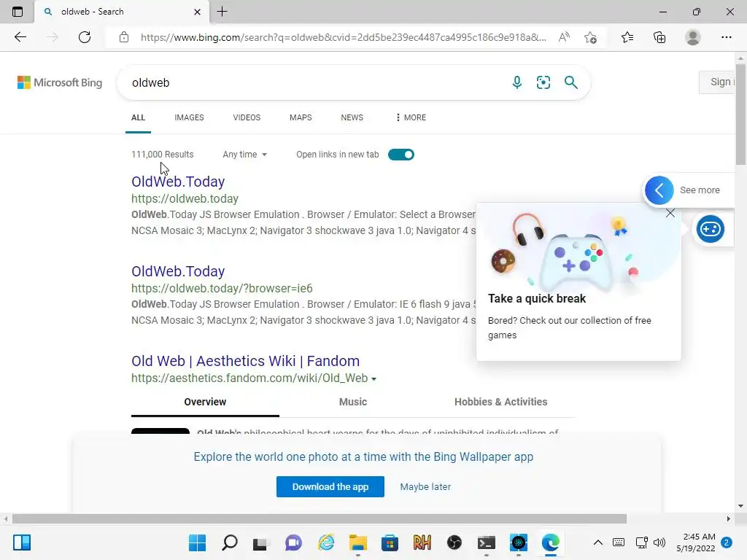Open the terminal window on taskbar
The image size is (747, 560).
[487, 542]
